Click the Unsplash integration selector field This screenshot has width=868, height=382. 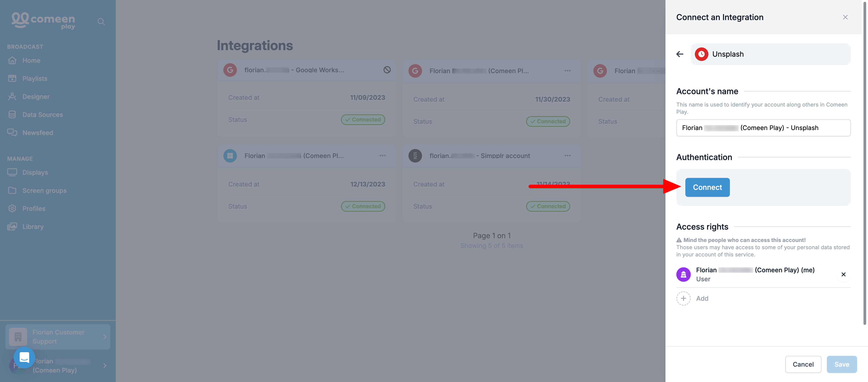770,54
